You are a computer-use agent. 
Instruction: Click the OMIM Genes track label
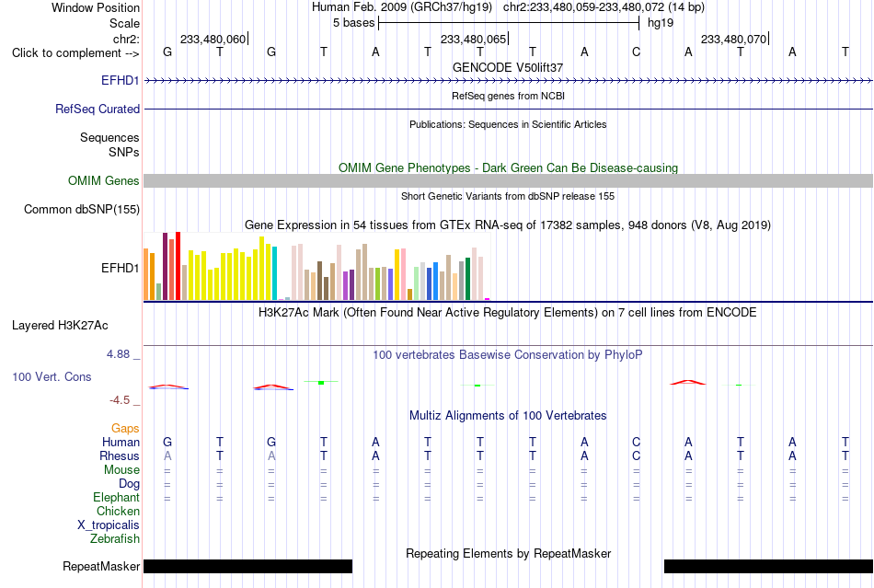click(x=103, y=180)
